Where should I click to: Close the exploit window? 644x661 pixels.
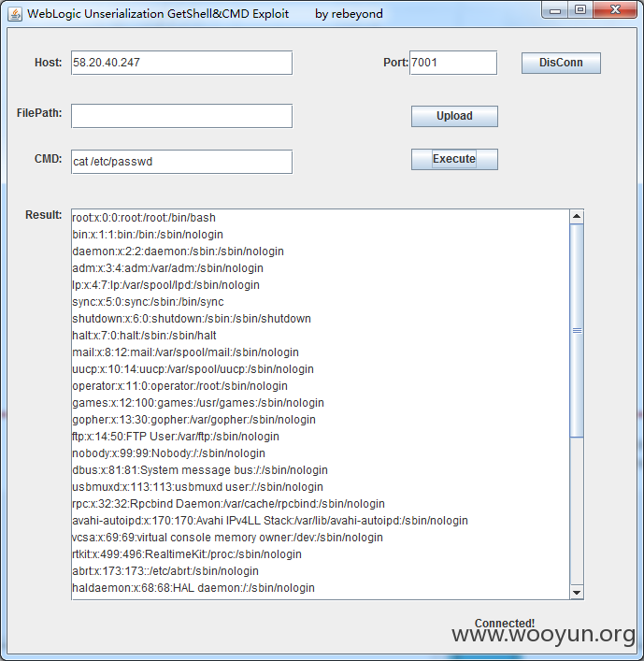click(615, 10)
